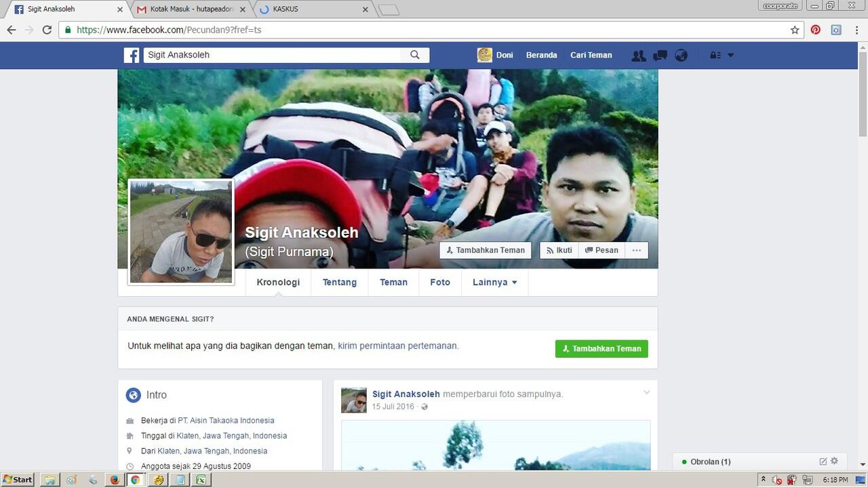Click the 15 Juli 2016 timestamp
The image size is (868, 488).
tap(393, 407)
